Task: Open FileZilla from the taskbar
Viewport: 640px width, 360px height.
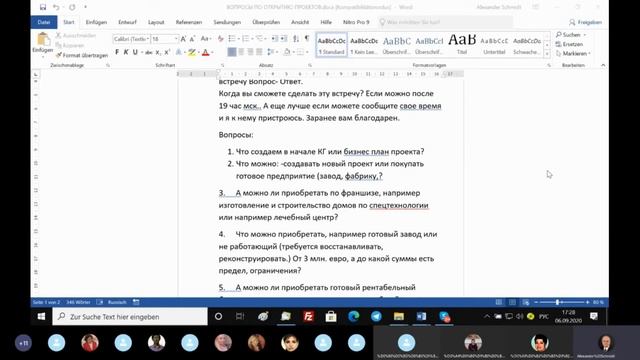Action: tap(308, 316)
